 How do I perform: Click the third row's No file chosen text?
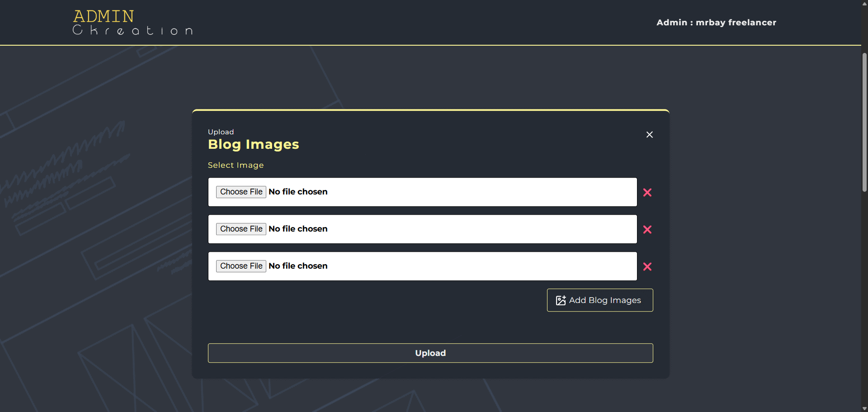tap(298, 266)
